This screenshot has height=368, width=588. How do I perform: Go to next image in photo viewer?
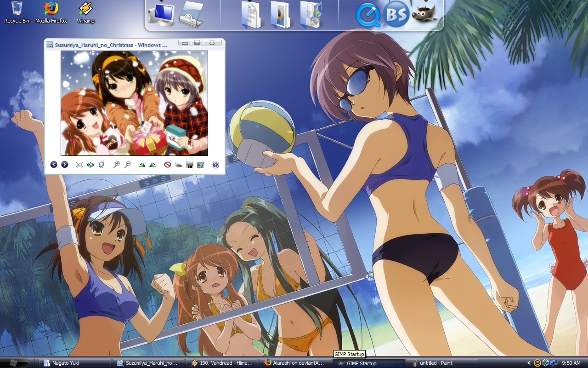[x=65, y=165]
